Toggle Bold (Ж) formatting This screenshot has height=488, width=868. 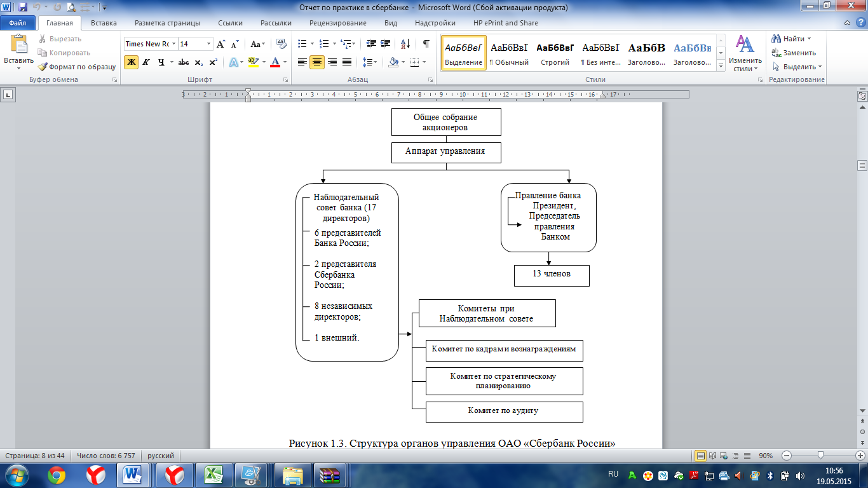tap(131, 62)
